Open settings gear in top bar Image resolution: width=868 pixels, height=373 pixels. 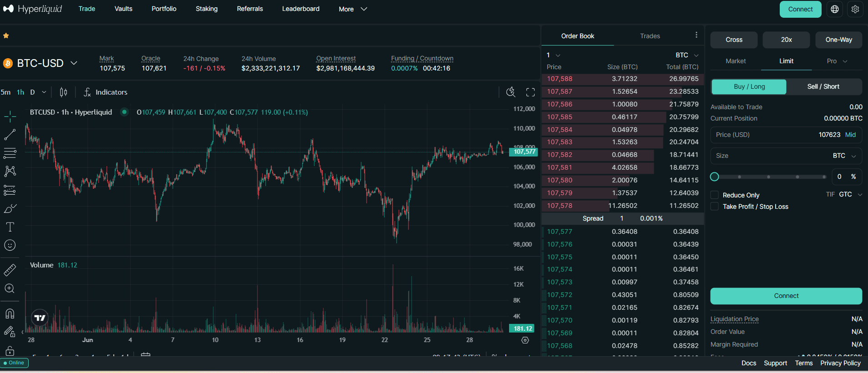click(x=855, y=9)
